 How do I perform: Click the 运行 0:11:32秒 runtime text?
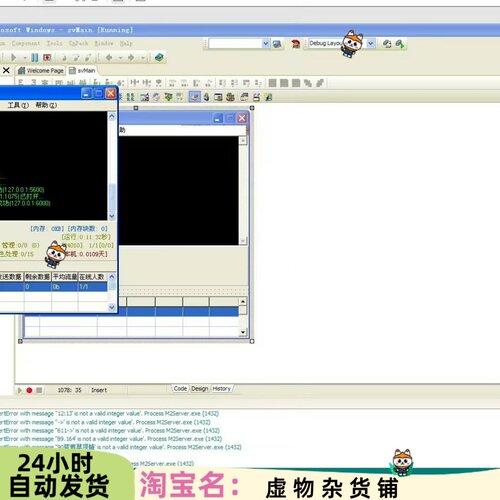[x=86, y=237]
